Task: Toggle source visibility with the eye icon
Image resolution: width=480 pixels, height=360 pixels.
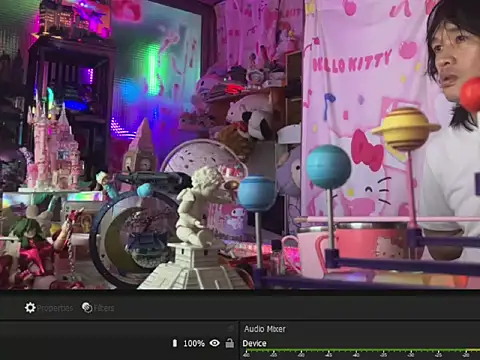Action: click(x=215, y=343)
